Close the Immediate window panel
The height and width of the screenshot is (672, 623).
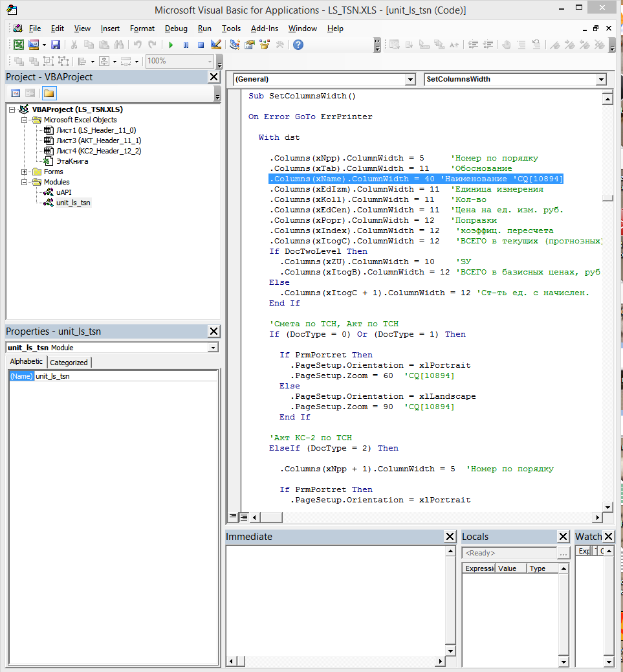pyautogui.click(x=450, y=536)
